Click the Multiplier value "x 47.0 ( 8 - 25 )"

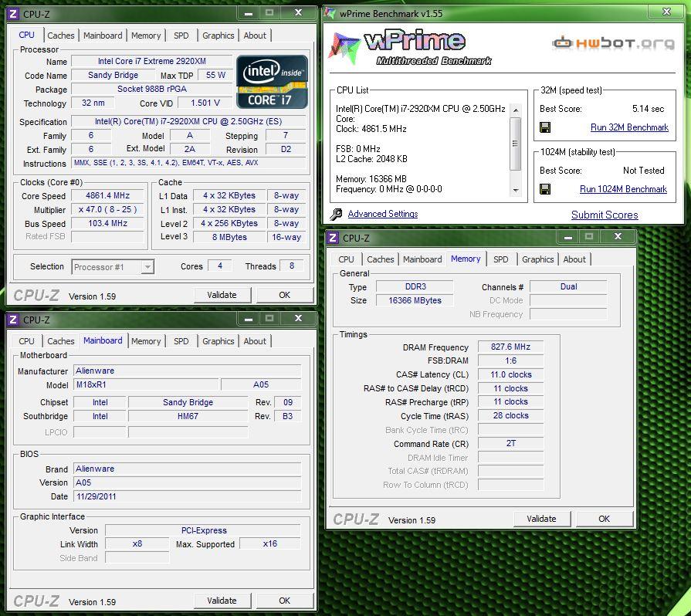tap(107, 210)
